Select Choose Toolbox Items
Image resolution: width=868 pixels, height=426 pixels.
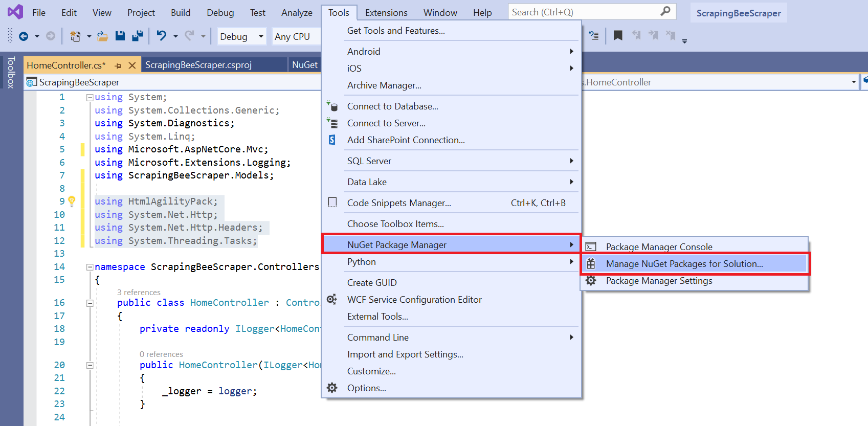(x=452, y=224)
